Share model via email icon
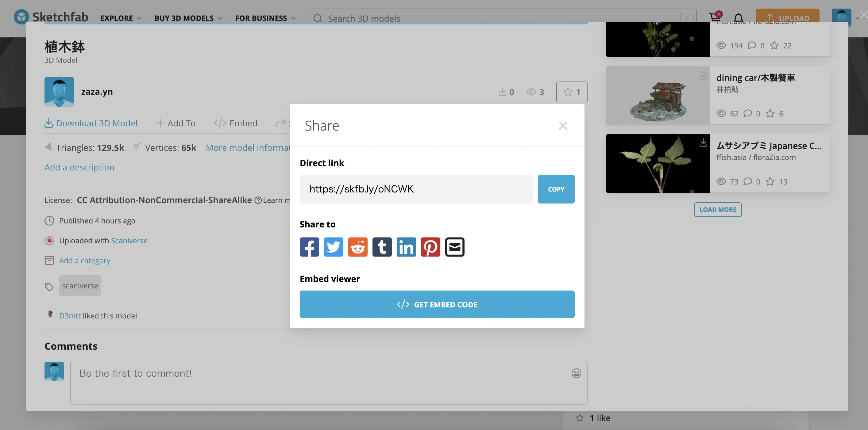 pyautogui.click(x=455, y=247)
